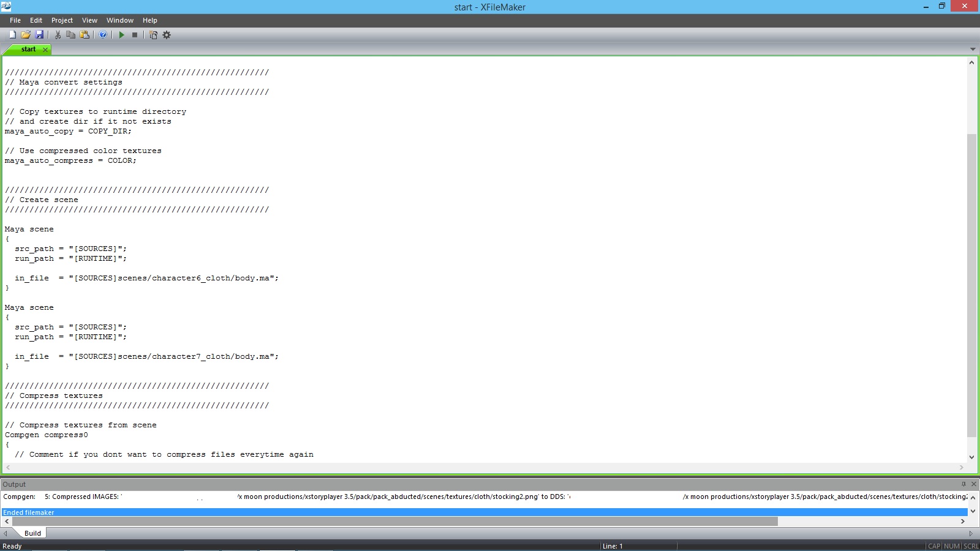Viewport: 980px width, 551px height.
Task: Click Output horizontal scroll left arrow
Action: [x=7, y=522]
